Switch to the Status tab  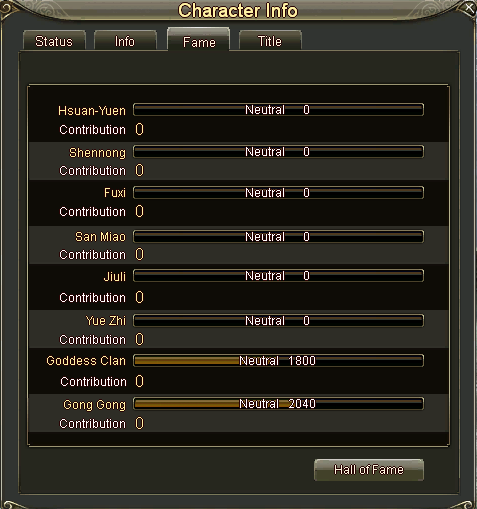point(54,41)
